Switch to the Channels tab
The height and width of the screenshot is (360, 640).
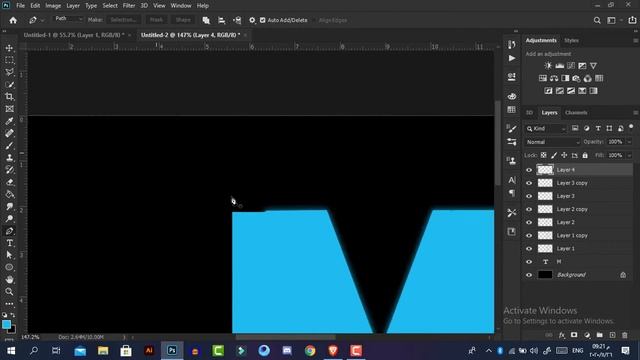576,113
